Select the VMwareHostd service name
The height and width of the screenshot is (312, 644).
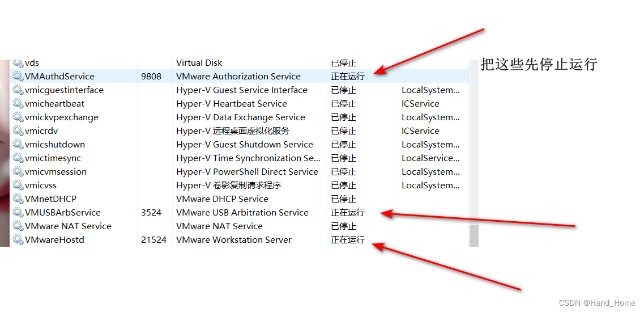tap(54, 239)
